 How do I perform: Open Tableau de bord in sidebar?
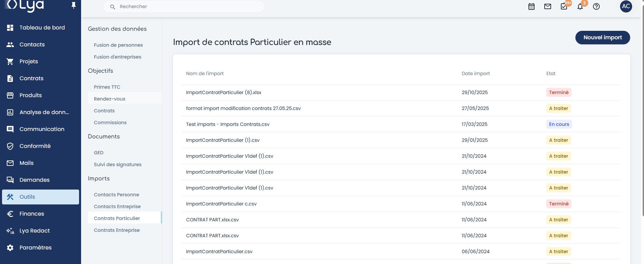point(42,27)
